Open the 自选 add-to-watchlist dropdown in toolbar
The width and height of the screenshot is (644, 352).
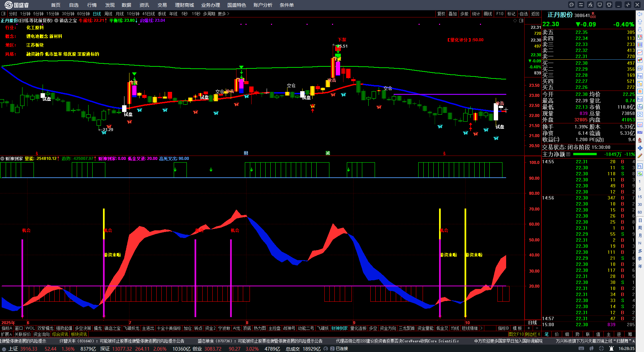click(523, 14)
